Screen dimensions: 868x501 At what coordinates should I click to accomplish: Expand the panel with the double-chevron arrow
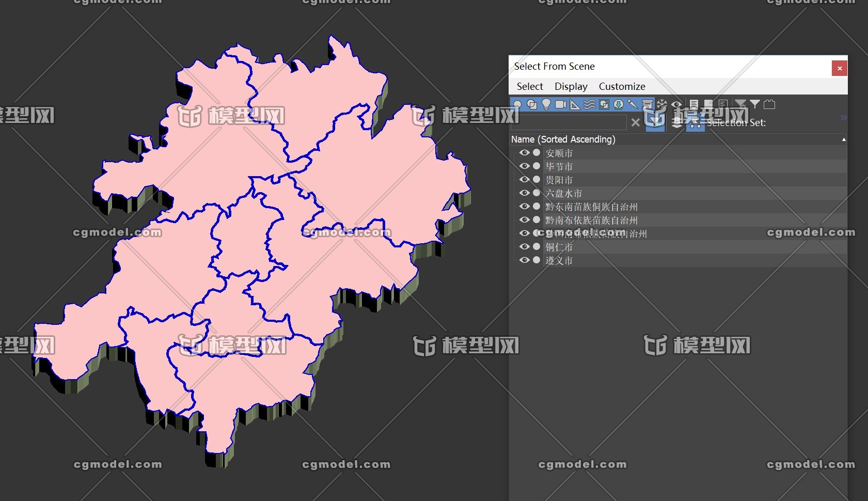[842, 117]
